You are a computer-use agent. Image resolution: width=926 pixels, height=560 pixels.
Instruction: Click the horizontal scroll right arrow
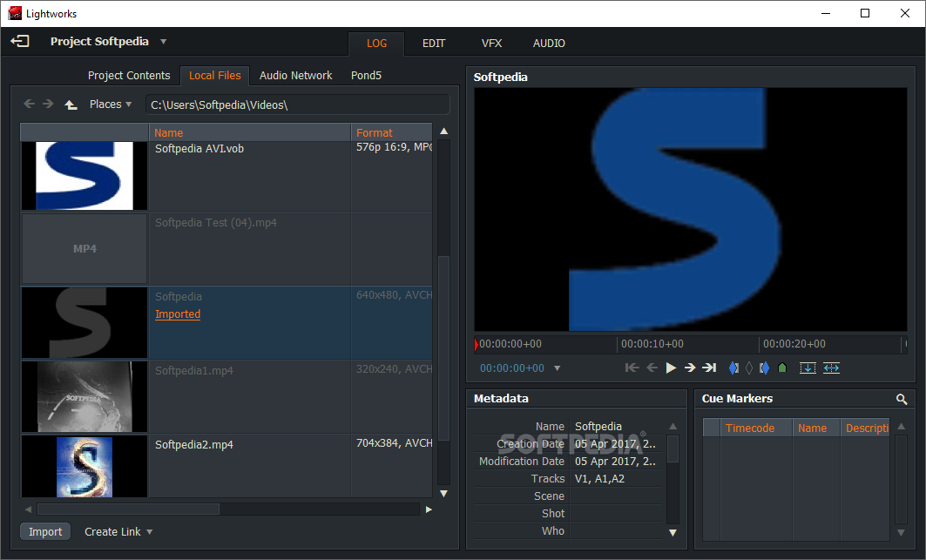429,509
